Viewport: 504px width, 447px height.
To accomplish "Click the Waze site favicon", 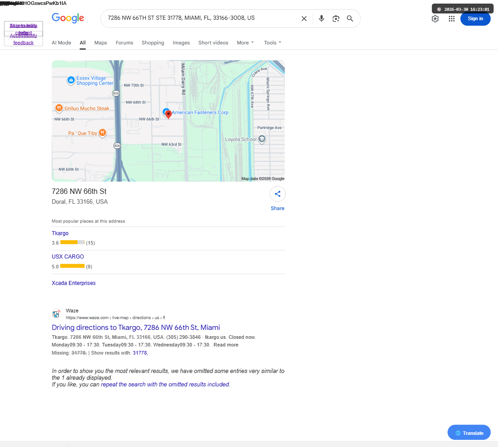I will [x=56, y=314].
